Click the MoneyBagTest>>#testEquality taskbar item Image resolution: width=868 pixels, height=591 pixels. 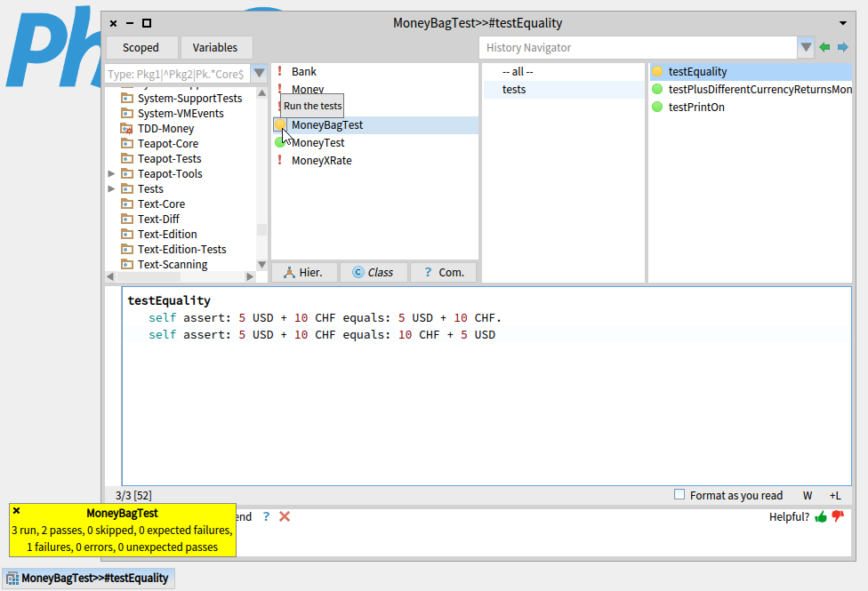point(89,579)
